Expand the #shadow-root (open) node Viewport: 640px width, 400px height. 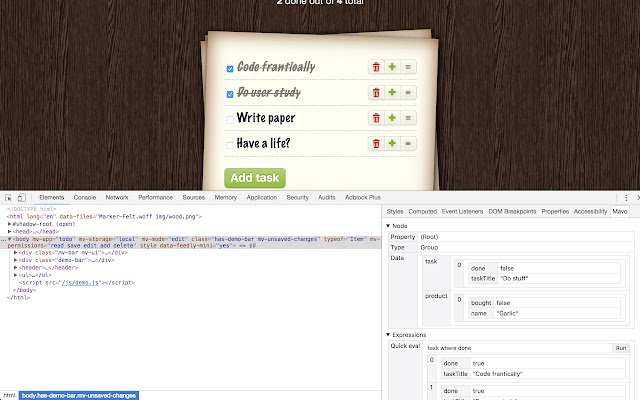[x=9, y=224]
